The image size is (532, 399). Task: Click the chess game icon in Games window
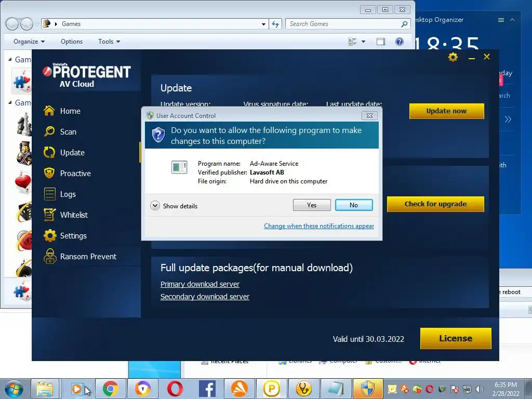pyautogui.click(x=24, y=126)
